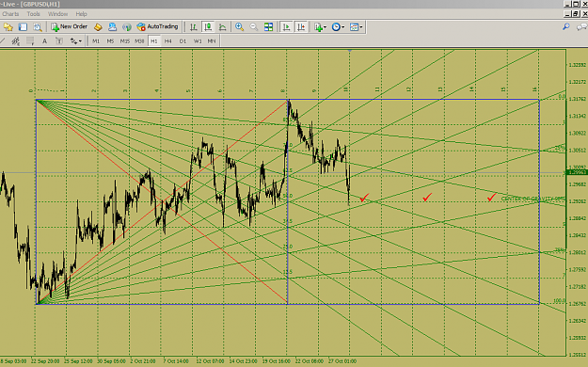Screen dimensions: 588x367
Task: Open the Window menu
Action: pos(57,14)
